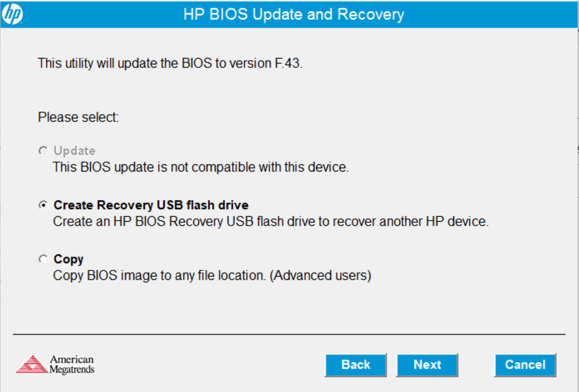Click the HP BIOS Update and Recovery title

coord(293,14)
